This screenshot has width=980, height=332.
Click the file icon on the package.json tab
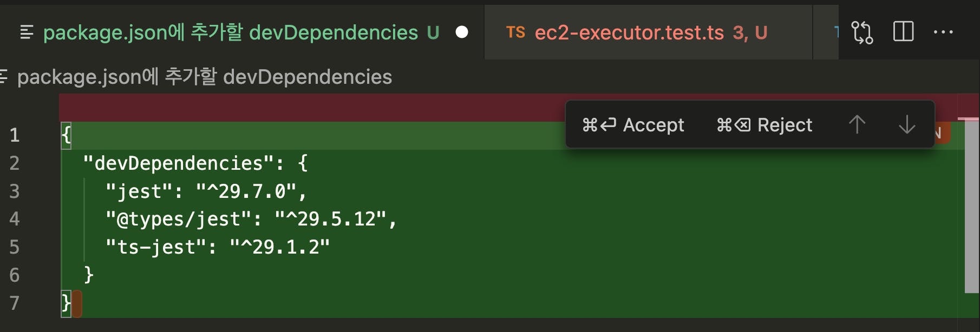[27, 33]
